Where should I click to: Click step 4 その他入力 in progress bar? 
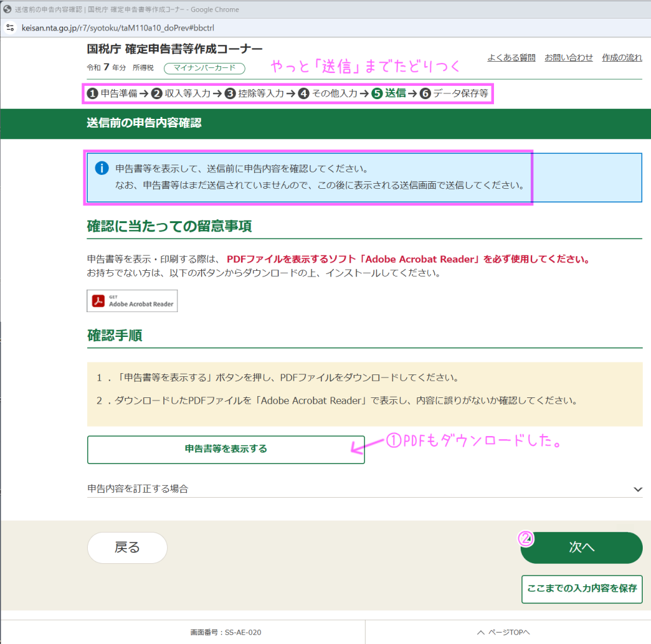(328, 93)
